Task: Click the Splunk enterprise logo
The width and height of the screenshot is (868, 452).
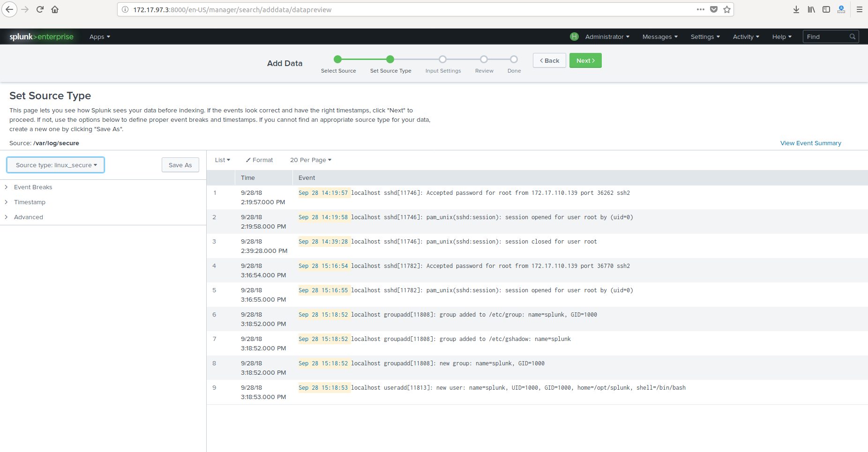Action: (41, 37)
